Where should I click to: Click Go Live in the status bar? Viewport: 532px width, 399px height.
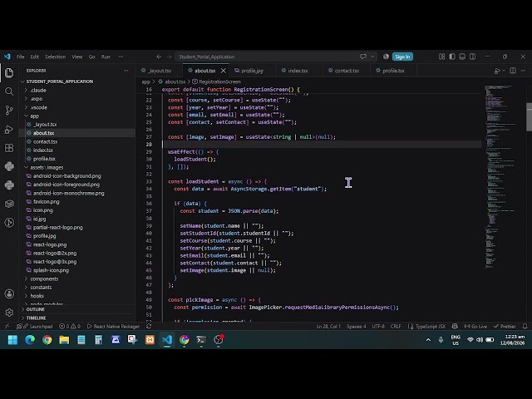pyautogui.click(x=475, y=327)
